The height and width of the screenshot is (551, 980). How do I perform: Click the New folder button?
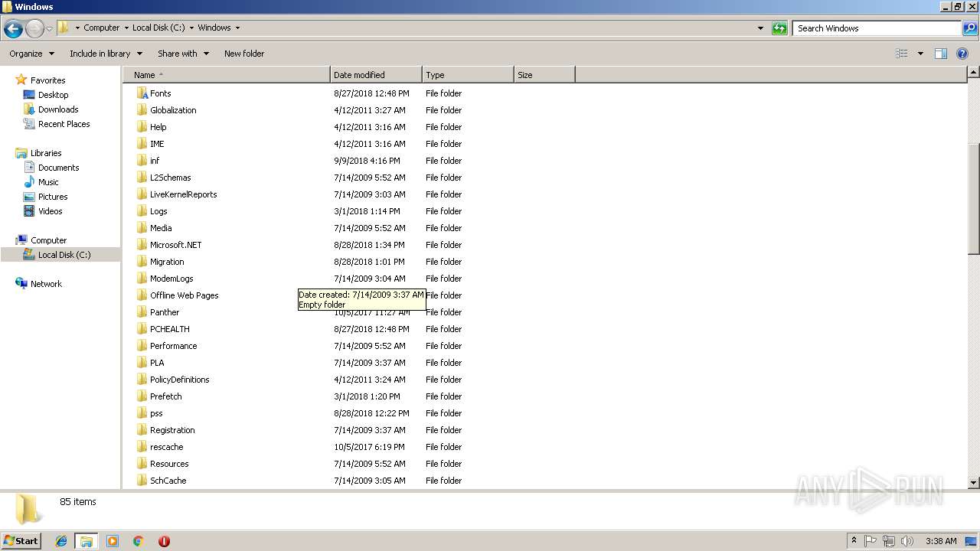[x=244, y=54]
